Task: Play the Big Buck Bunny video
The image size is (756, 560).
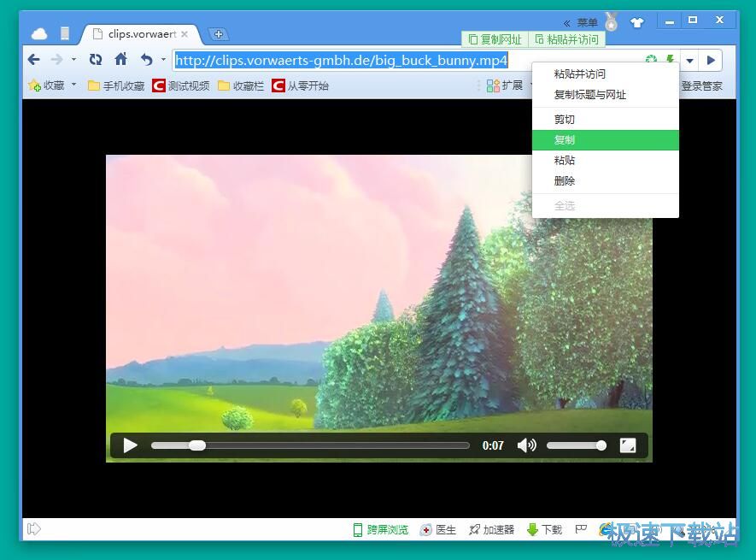Action: (x=130, y=445)
